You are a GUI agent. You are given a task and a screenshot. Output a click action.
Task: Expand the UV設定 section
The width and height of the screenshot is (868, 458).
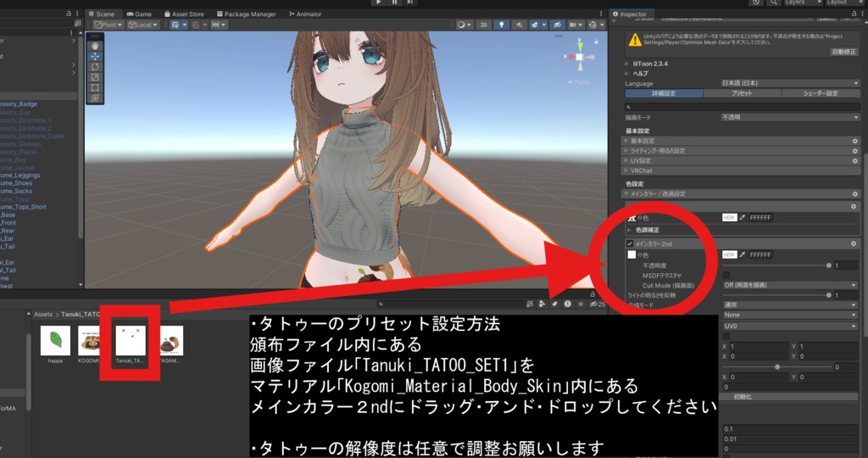click(742, 160)
